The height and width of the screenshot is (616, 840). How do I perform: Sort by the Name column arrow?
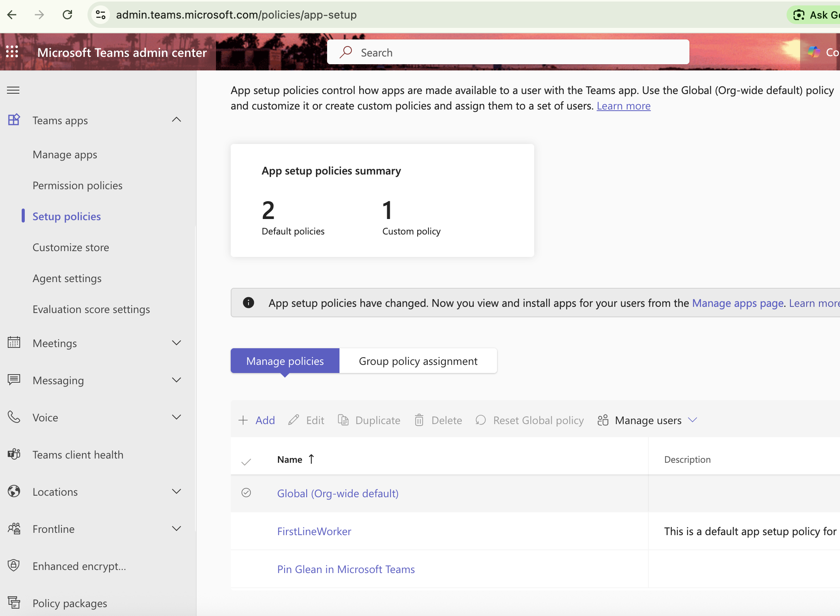(x=311, y=459)
